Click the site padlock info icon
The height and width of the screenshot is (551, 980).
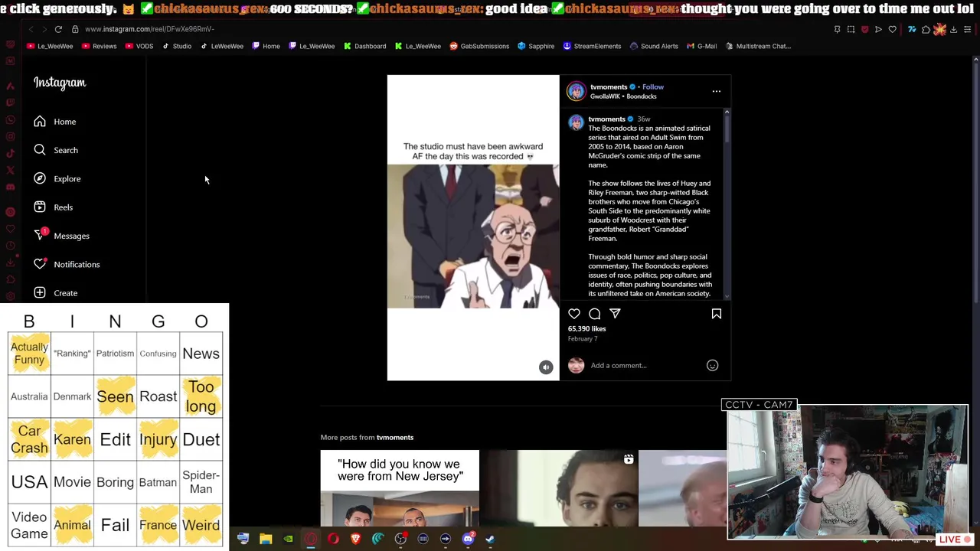coord(75,29)
